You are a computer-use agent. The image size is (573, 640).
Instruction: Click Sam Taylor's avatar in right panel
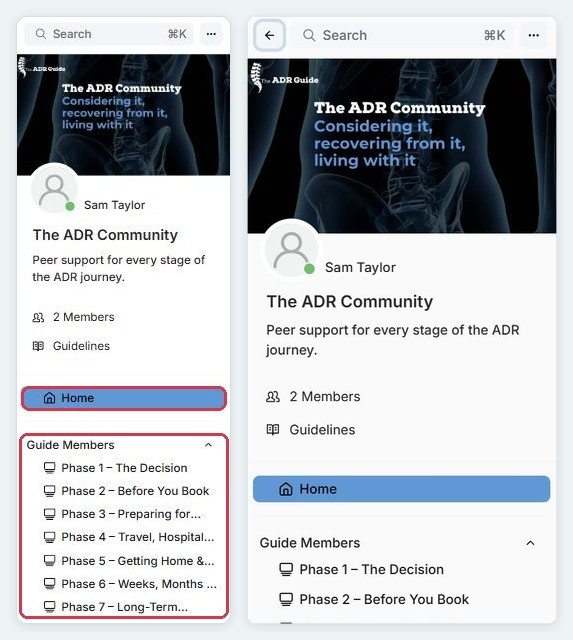tap(291, 249)
